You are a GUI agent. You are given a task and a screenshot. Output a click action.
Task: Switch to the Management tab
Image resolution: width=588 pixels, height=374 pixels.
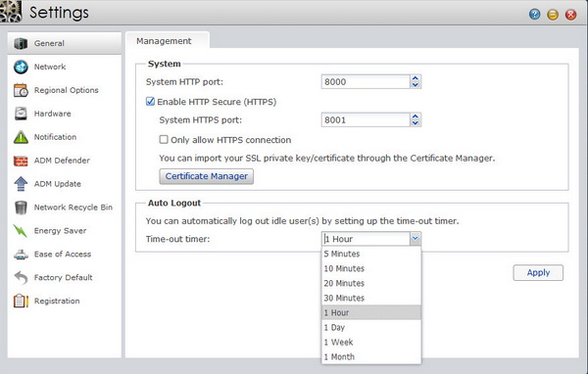(164, 41)
